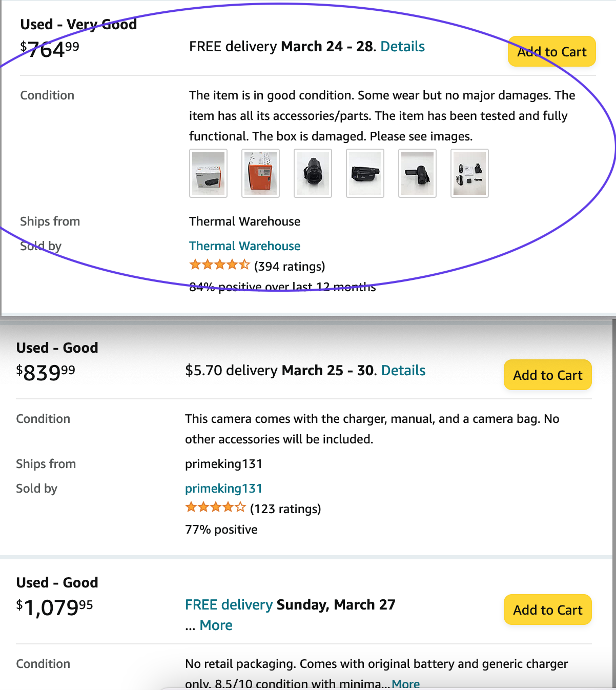Click FREE delivery link for Sunday, March 27
Viewport: 616px width, 690px height.
click(x=229, y=605)
